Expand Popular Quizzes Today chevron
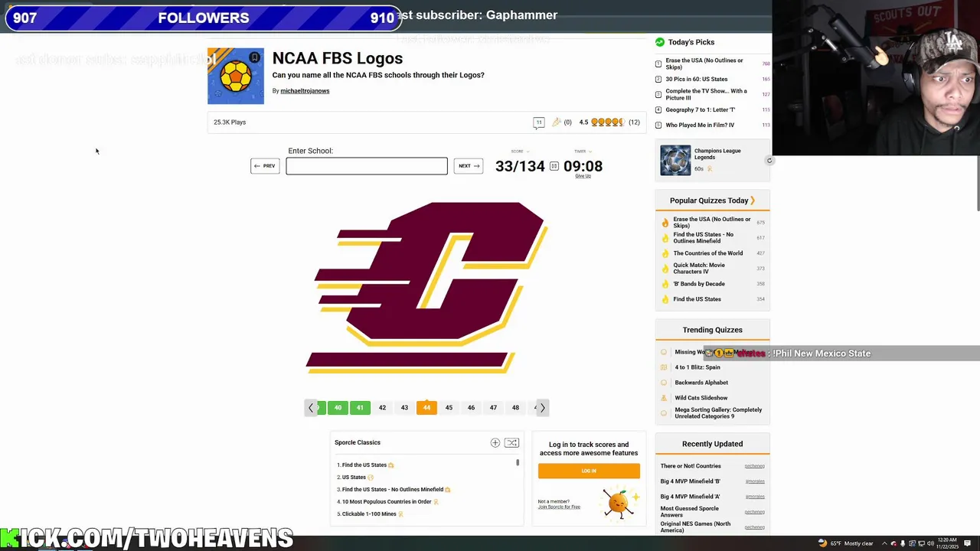The image size is (980, 551). point(753,201)
